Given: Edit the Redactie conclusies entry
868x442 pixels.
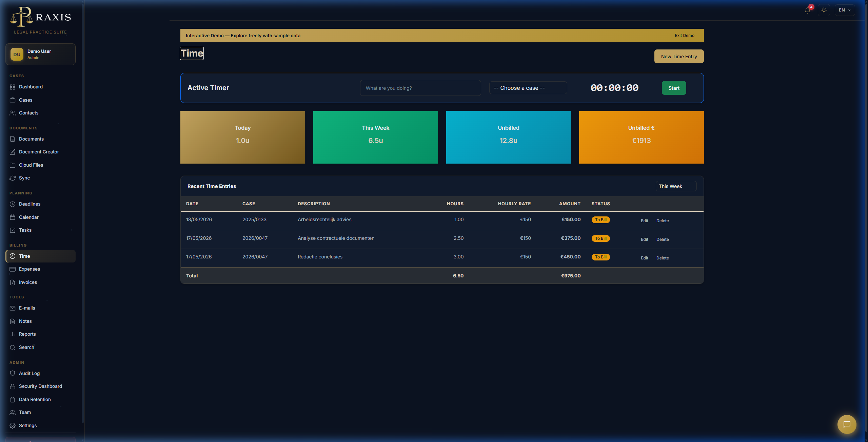Looking at the screenshot, I should click(644, 258).
